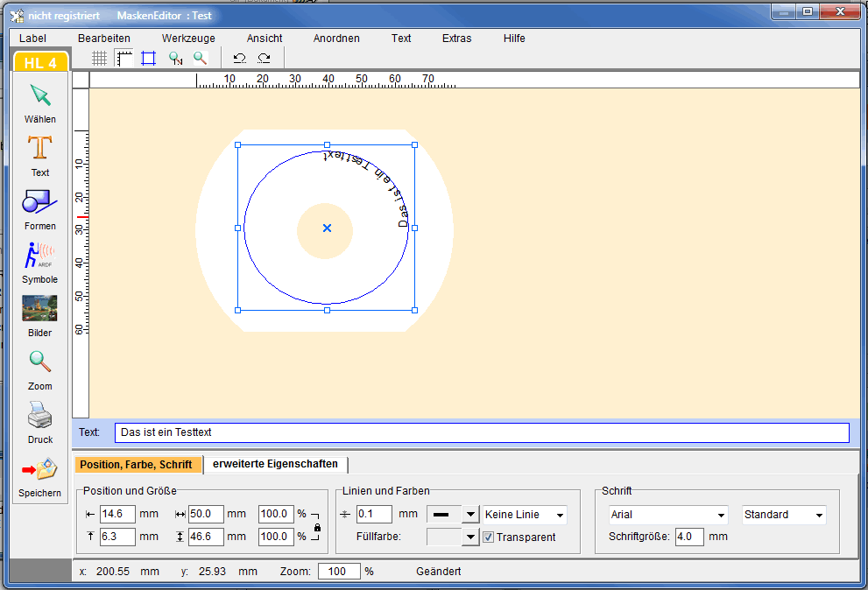Toggle the Transparent checkbox
868x590 pixels.
(x=488, y=537)
